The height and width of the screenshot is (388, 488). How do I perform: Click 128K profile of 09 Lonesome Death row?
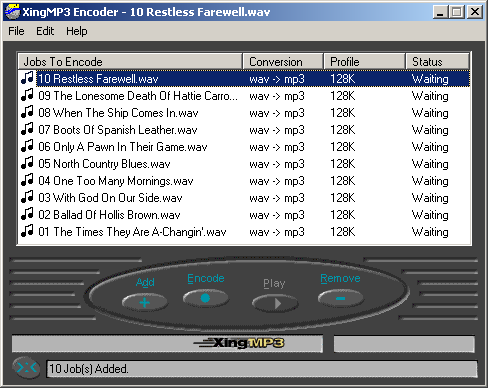point(343,96)
